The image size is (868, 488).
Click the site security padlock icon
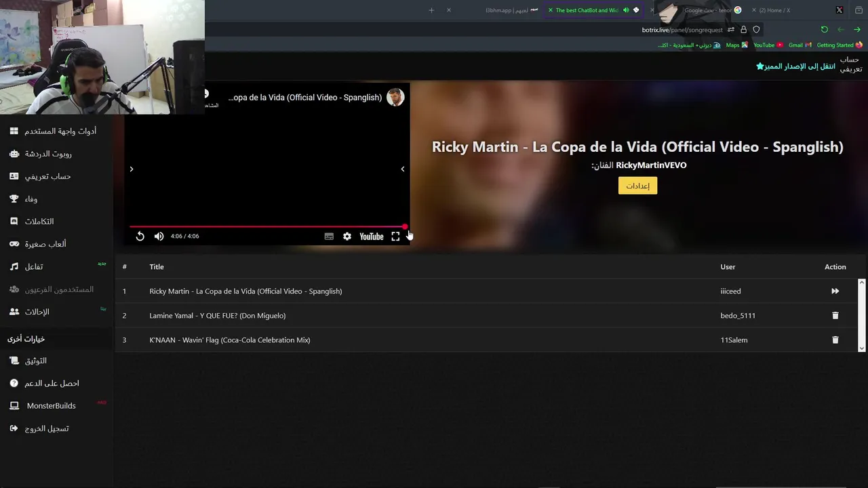[743, 30]
